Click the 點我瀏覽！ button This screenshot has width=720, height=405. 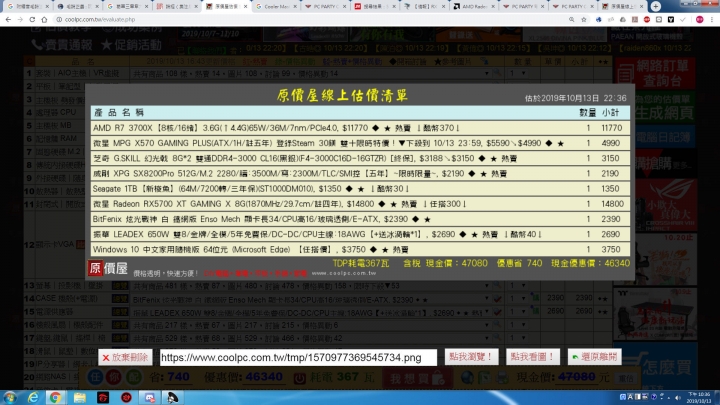(471, 357)
